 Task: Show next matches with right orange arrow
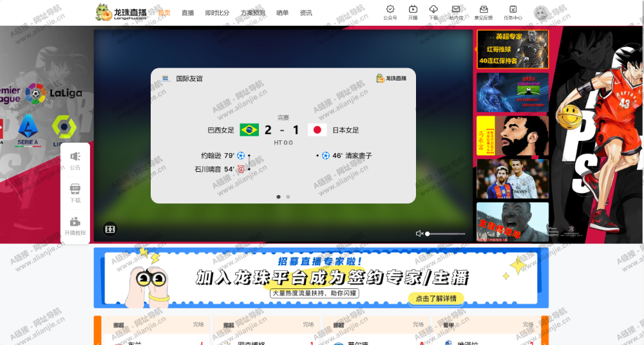(545, 331)
